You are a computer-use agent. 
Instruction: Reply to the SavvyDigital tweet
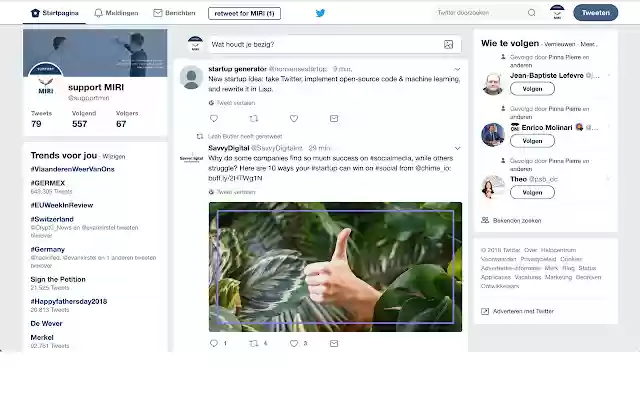coord(213,343)
